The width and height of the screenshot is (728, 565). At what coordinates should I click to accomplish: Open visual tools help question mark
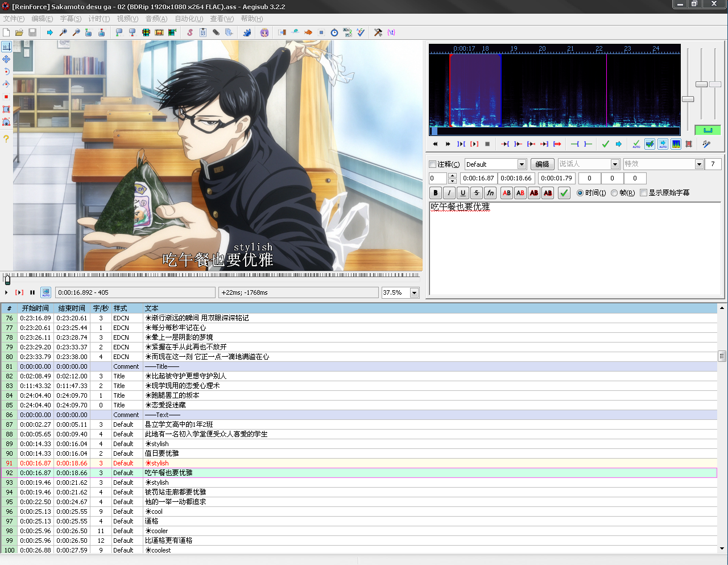click(6, 138)
